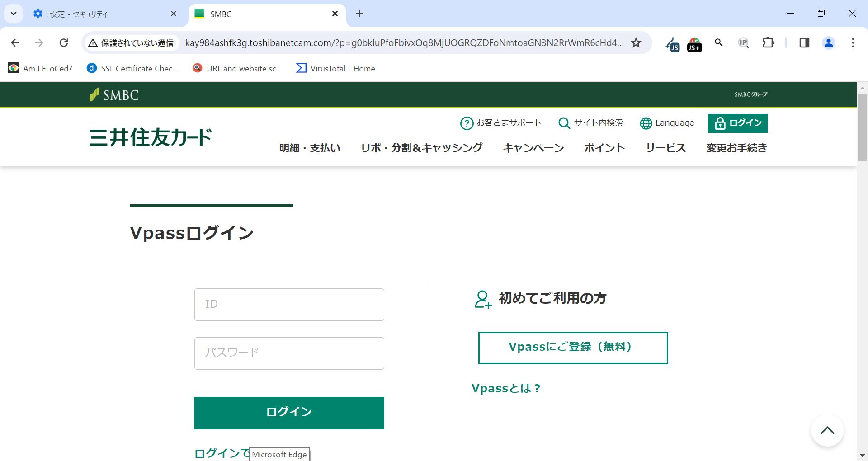This screenshot has width=868, height=461.
Task: Click the scrollbar down arrow
Action: [x=862, y=456]
